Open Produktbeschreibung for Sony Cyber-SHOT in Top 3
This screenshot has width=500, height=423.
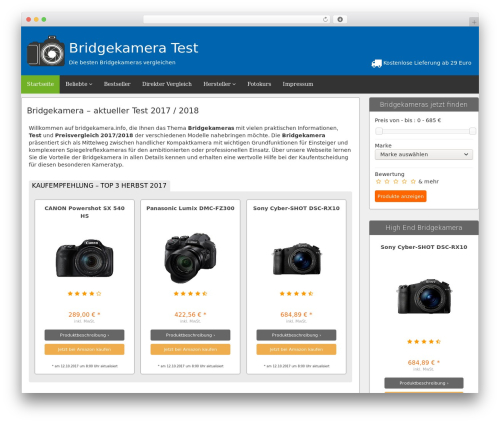coord(296,335)
